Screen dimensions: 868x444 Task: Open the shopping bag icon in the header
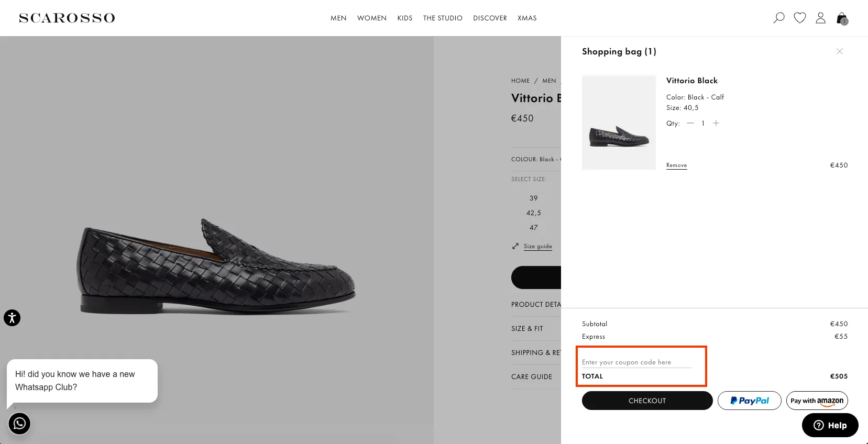pos(841,19)
